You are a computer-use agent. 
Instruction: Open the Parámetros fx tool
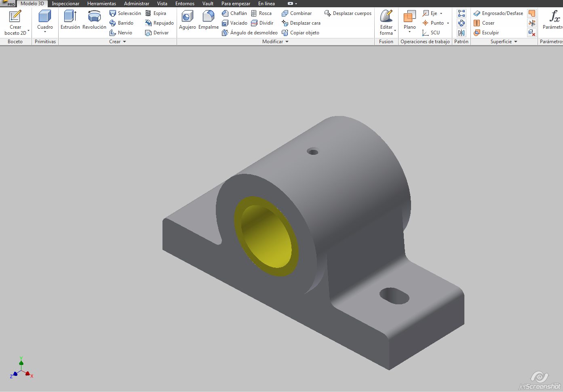pos(553,20)
